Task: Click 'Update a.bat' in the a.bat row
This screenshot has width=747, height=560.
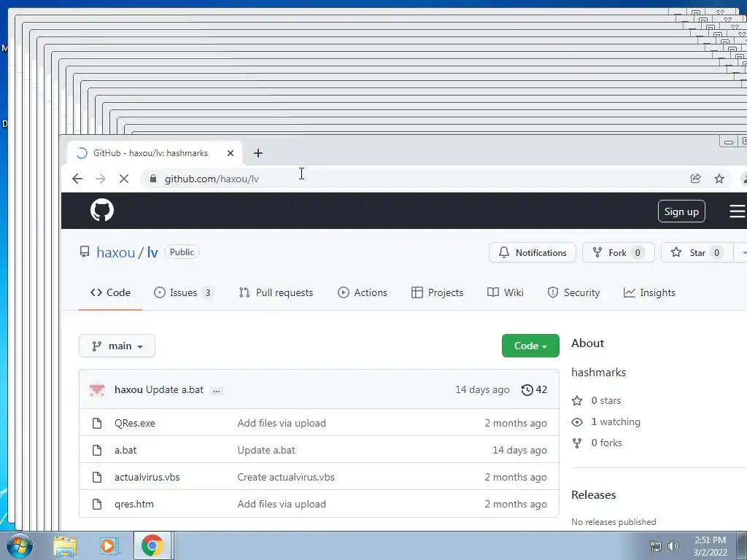Action: tap(266, 450)
